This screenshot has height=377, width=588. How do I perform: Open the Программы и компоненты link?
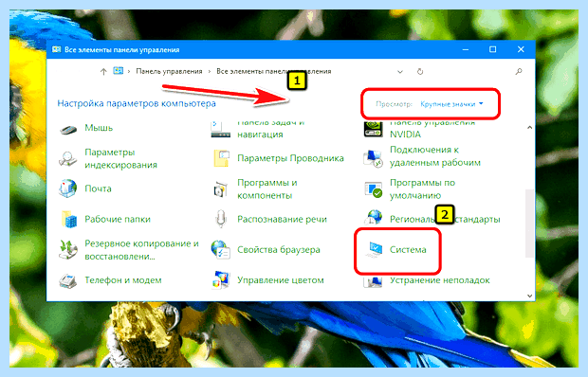pyautogui.click(x=267, y=189)
